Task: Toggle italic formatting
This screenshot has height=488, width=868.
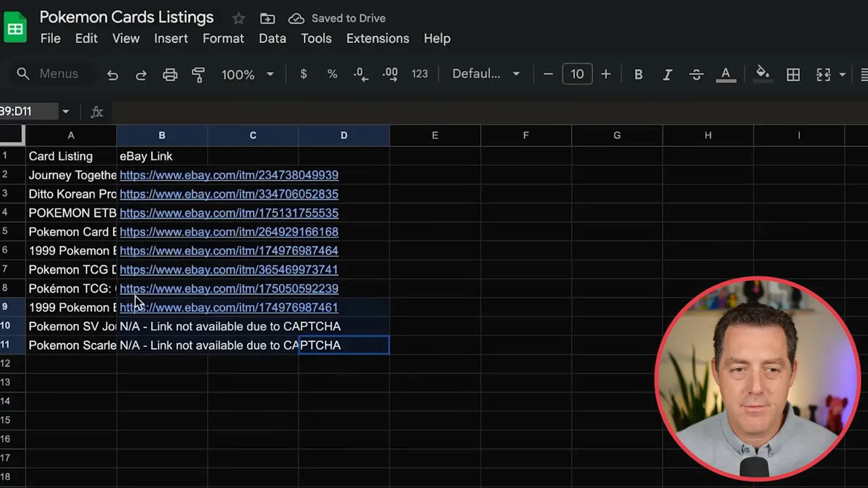Action: point(667,74)
